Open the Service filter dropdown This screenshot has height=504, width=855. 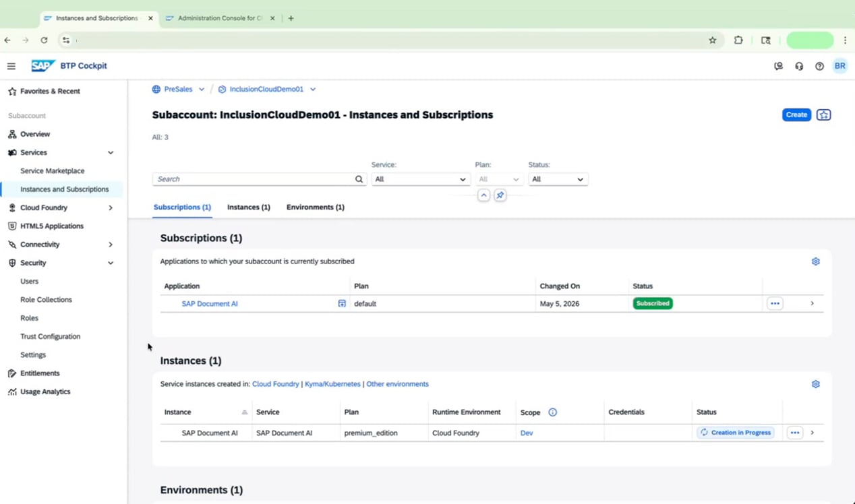420,179
